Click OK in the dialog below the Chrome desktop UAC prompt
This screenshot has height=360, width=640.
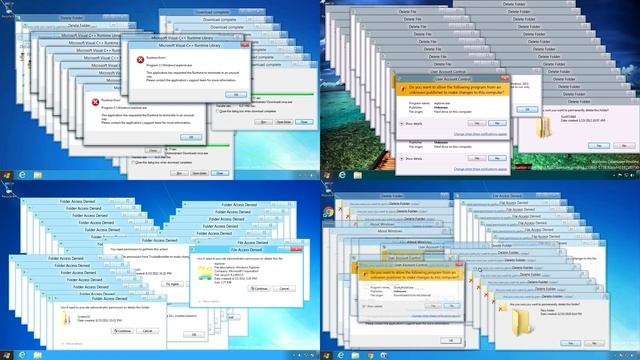tap(451, 340)
